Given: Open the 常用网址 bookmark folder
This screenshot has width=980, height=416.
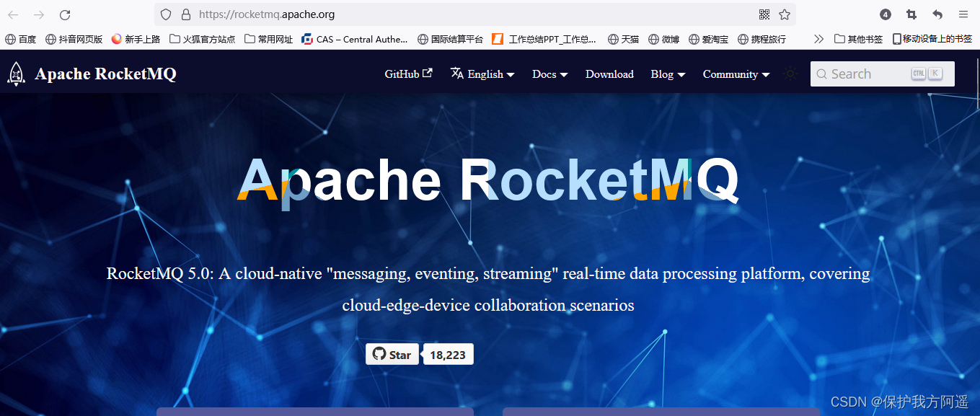Looking at the screenshot, I should pyautogui.click(x=269, y=39).
